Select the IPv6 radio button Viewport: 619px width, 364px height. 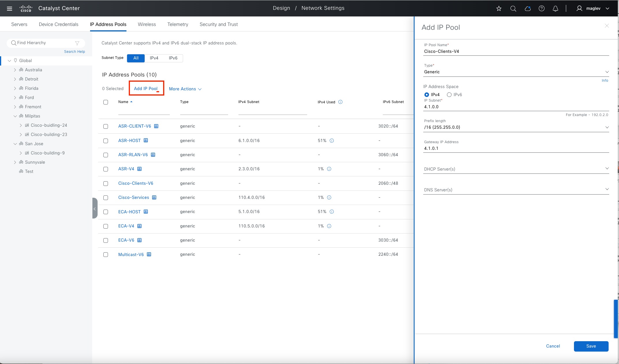click(x=449, y=95)
